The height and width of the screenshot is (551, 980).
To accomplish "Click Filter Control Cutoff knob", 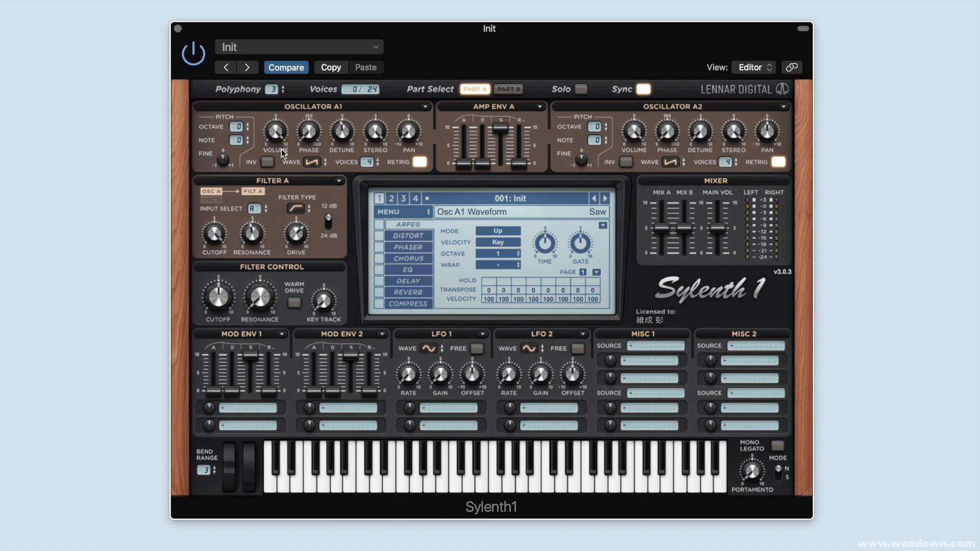I will click(218, 296).
